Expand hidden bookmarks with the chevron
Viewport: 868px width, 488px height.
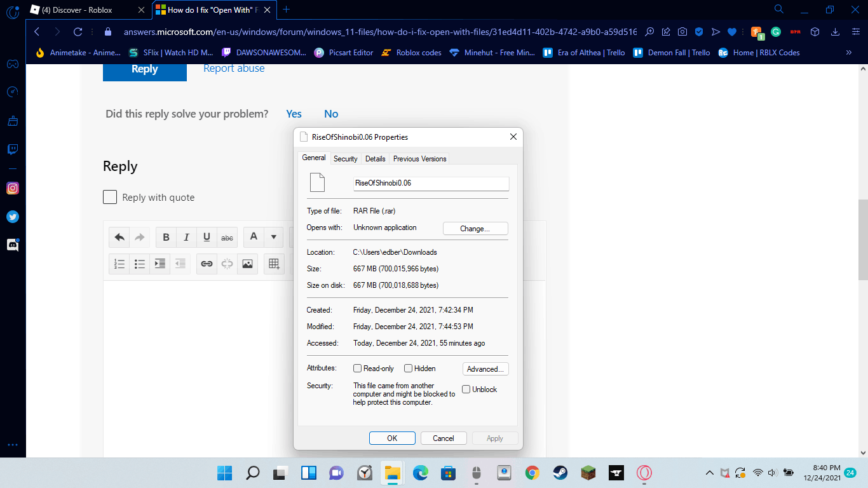pos(849,53)
